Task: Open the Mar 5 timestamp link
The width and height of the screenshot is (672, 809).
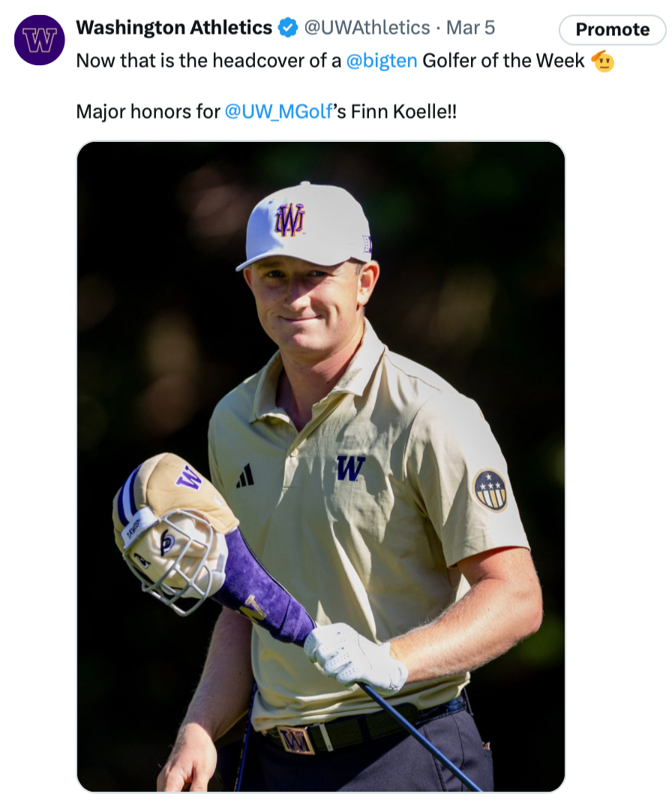Action: pos(470,28)
